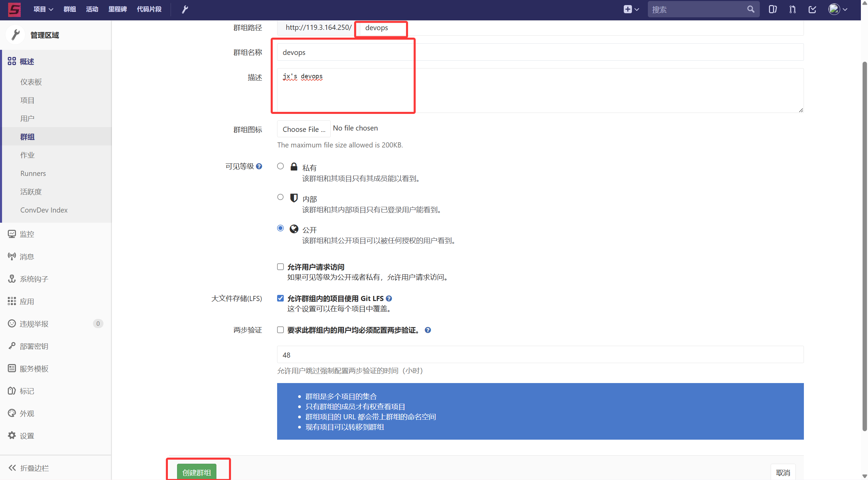This screenshot has height=480, width=868.
Task: Open user avatar menu
Action: [834, 9]
